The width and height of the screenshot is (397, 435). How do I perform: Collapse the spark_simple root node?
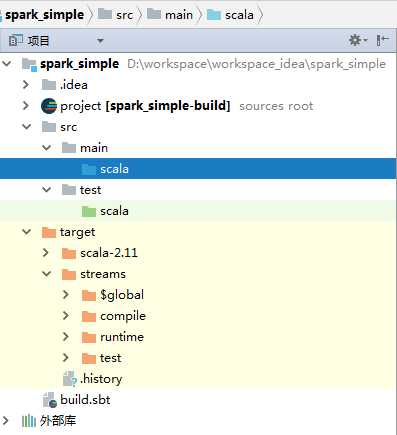coord(7,63)
